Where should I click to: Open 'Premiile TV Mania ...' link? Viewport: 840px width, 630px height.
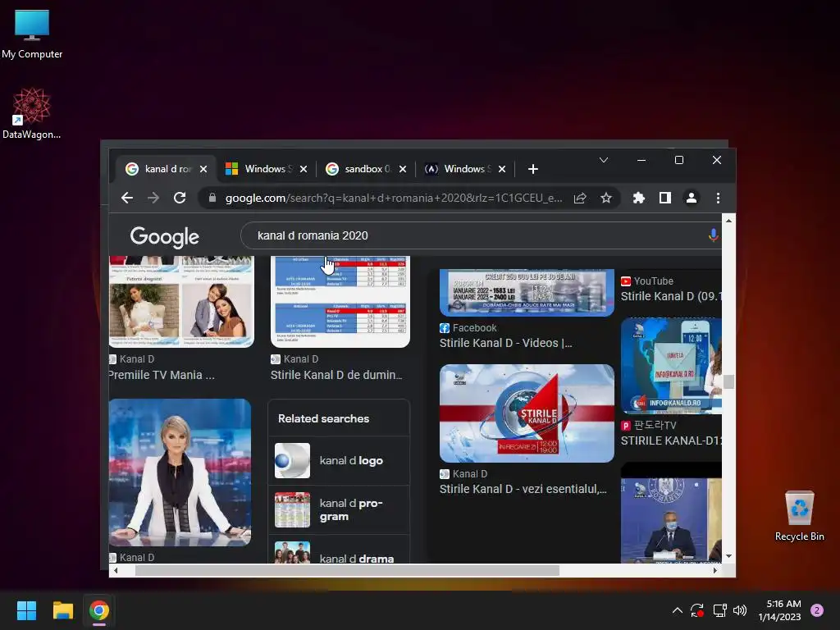pyautogui.click(x=162, y=375)
